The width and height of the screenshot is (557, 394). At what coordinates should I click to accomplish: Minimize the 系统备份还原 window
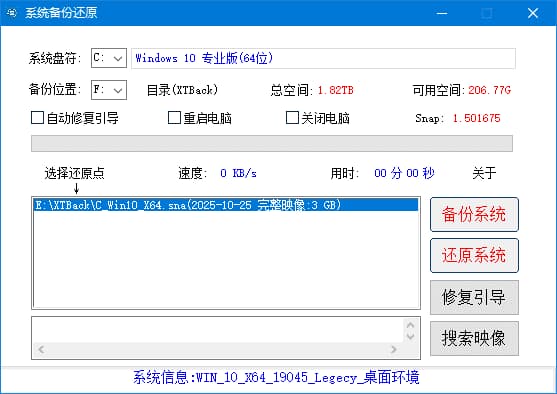(442, 13)
